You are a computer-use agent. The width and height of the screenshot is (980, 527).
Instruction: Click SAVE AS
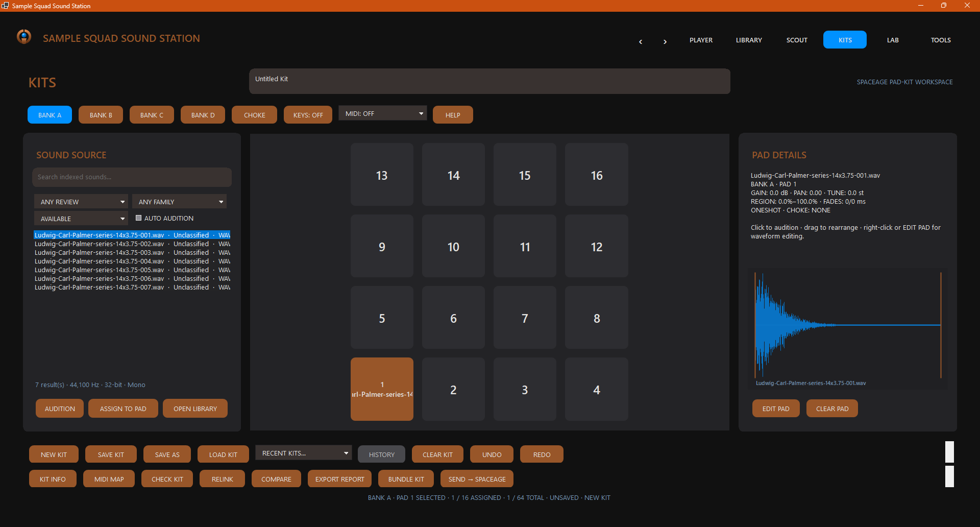[167, 454]
